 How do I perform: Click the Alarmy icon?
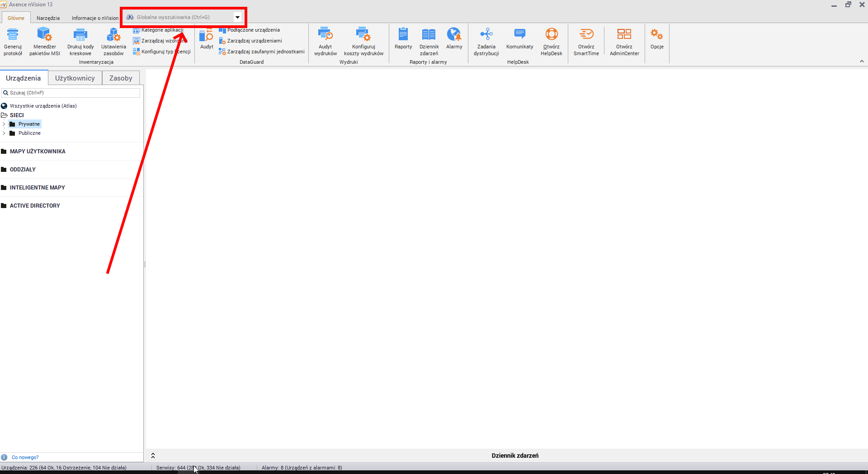point(454,35)
